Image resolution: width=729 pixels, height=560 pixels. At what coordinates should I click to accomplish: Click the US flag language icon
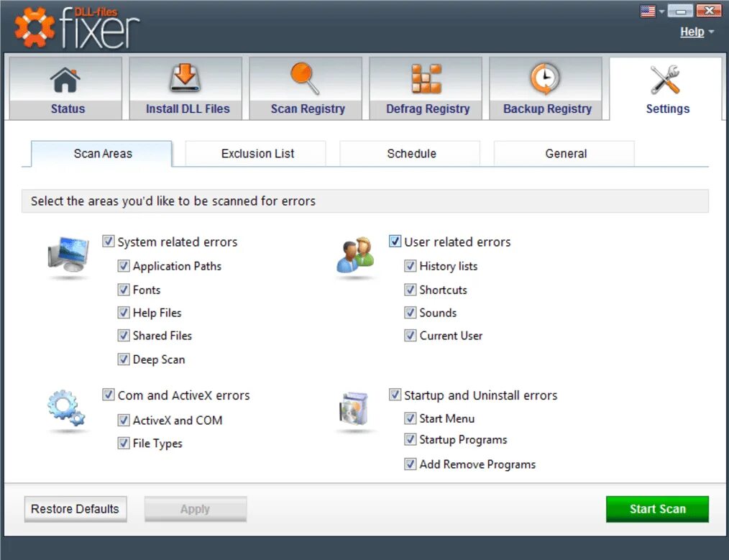point(648,11)
